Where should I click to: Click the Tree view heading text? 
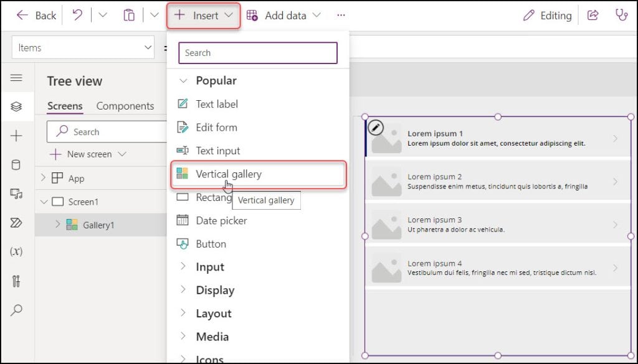click(75, 82)
